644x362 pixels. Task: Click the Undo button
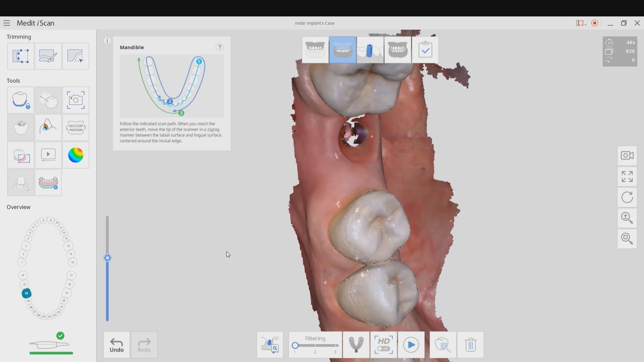[117, 345]
